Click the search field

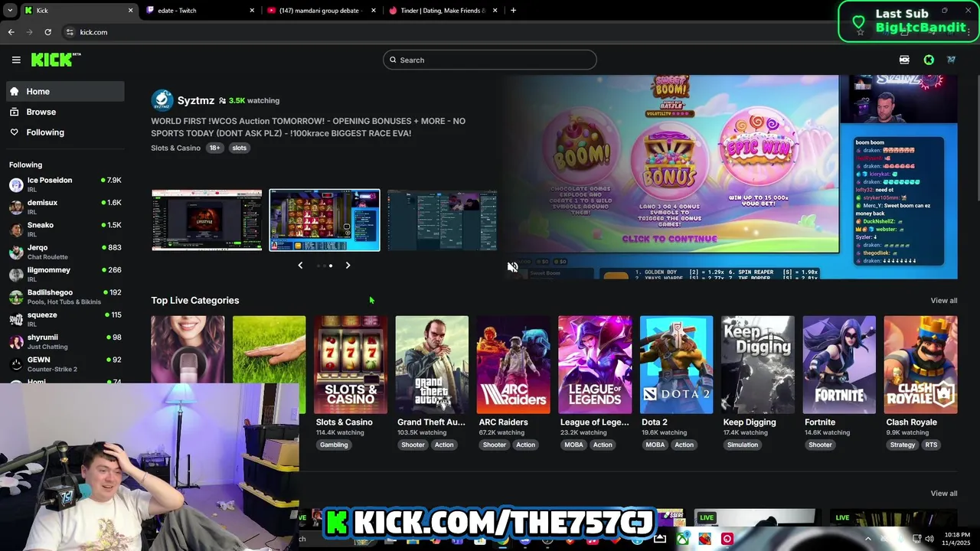[490, 60]
